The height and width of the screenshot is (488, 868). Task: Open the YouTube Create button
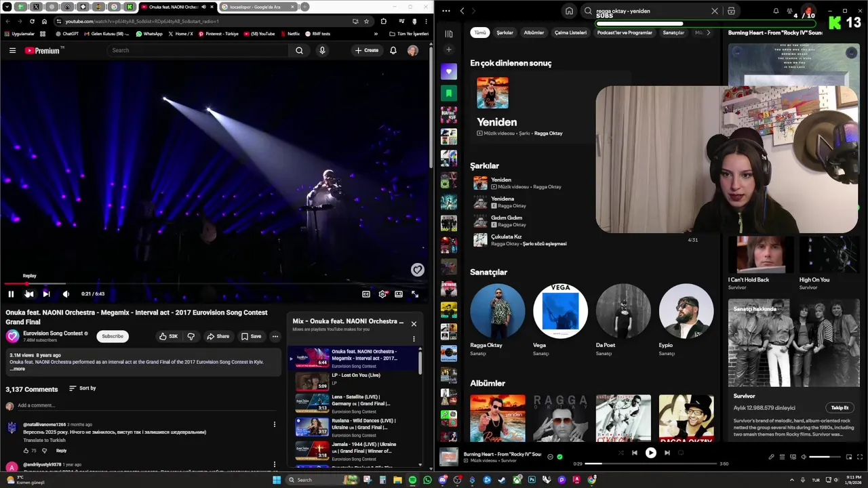(367, 50)
